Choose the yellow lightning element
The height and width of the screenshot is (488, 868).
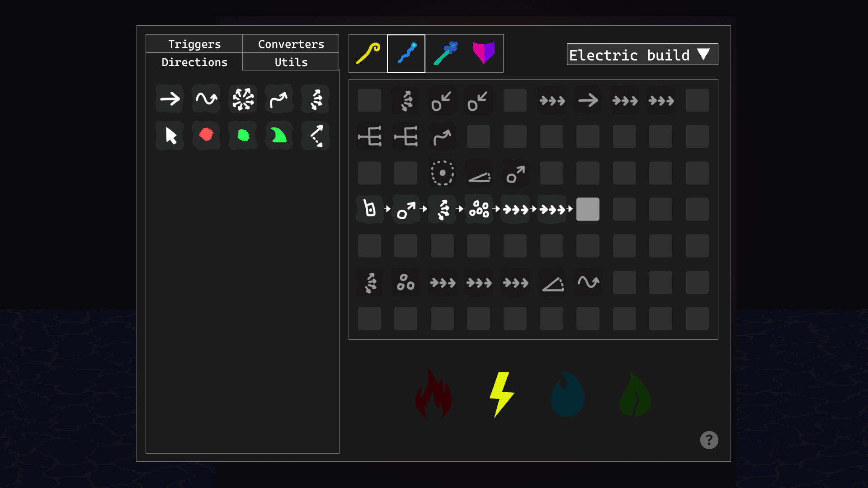pyautogui.click(x=501, y=394)
